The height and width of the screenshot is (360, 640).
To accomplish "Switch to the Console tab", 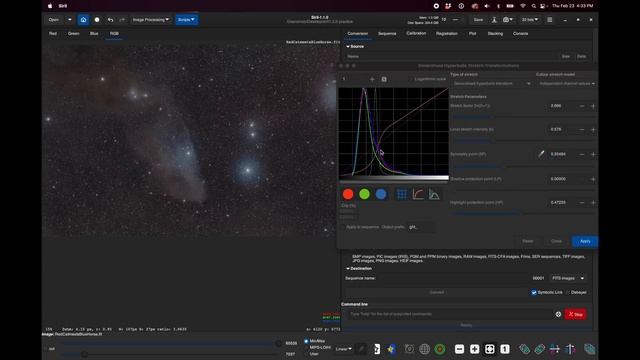I will (520, 33).
